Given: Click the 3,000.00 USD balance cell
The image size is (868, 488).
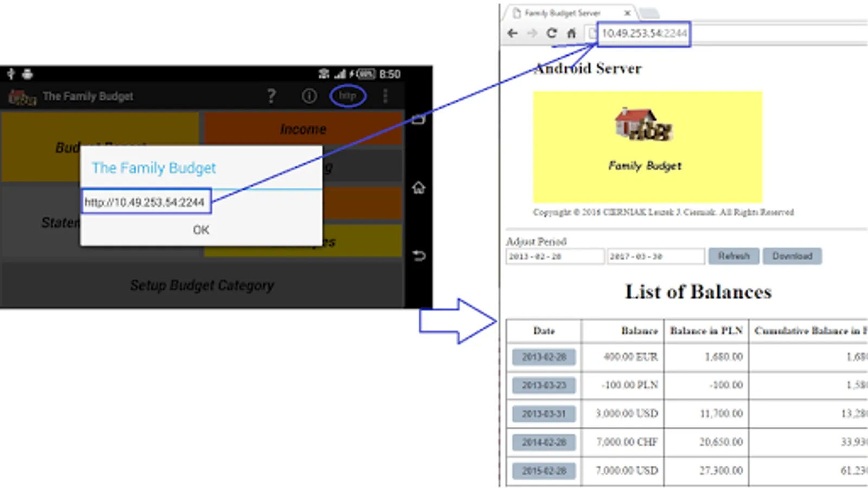Looking at the screenshot, I should [x=623, y=414].
